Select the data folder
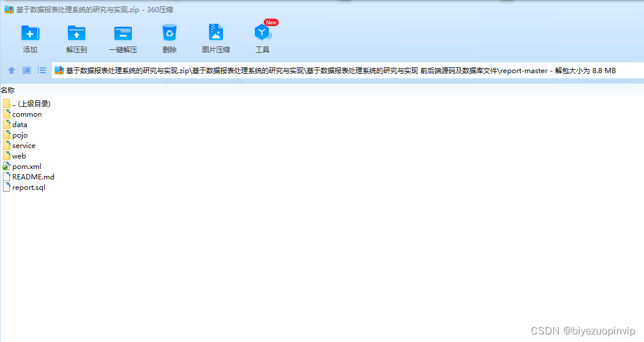Image resolution: width=644 pixels, height=342 pixels. pos(19,125)
